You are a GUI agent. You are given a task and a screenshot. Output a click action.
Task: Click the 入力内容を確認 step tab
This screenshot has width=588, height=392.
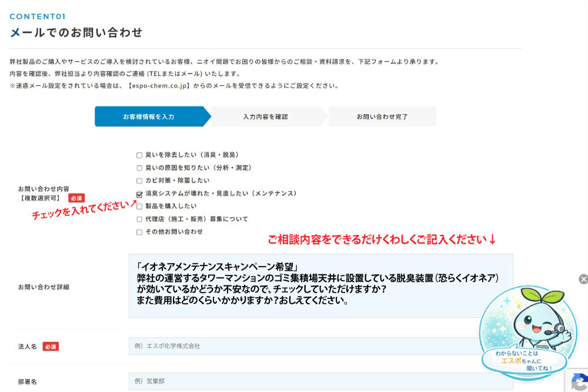tap(269, 116)
